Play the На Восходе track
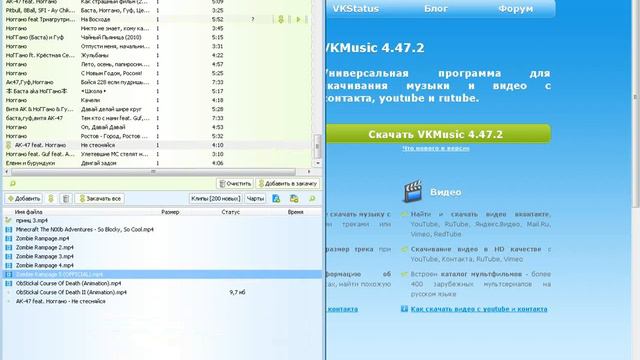Screen dimensions: 640x360 pos(298,20)
